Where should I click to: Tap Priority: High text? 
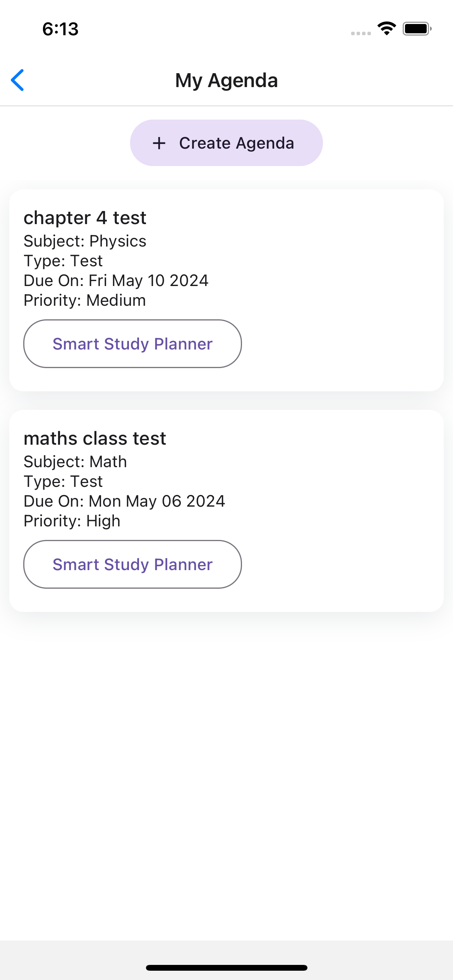[x=72, y=521]
